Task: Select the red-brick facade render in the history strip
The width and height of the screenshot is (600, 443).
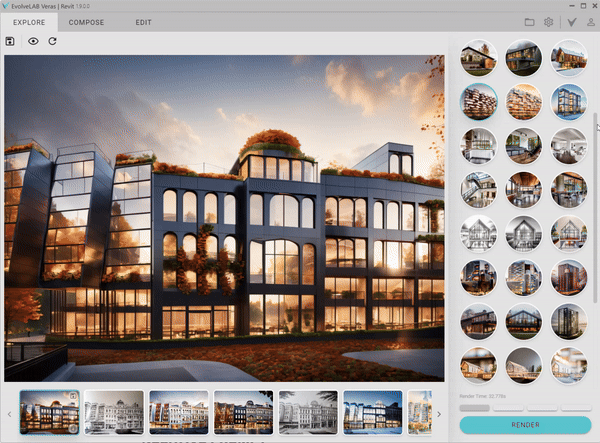Action: 243,412
